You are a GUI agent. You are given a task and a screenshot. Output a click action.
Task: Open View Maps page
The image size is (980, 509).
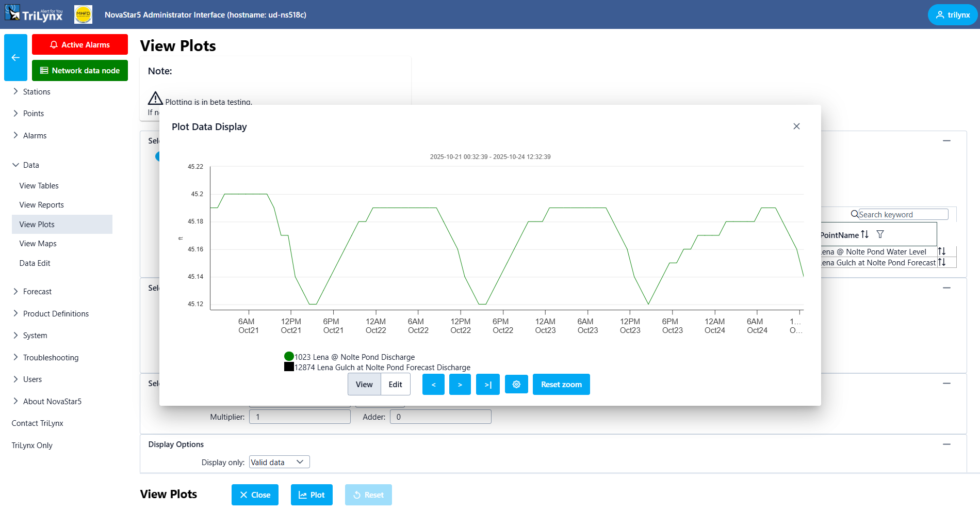tap(38, 244)
